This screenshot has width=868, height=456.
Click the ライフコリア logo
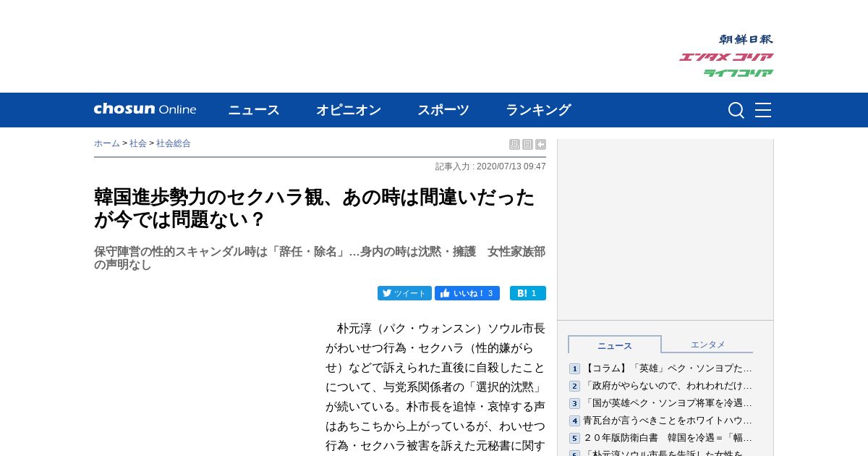[x=739, y=73]
